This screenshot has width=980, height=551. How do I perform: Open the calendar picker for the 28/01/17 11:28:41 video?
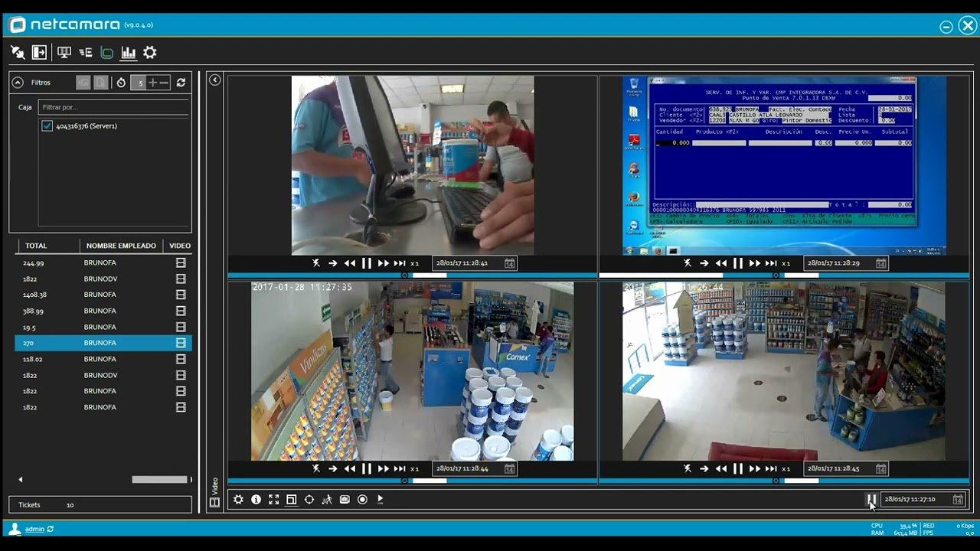coord(509,263)
